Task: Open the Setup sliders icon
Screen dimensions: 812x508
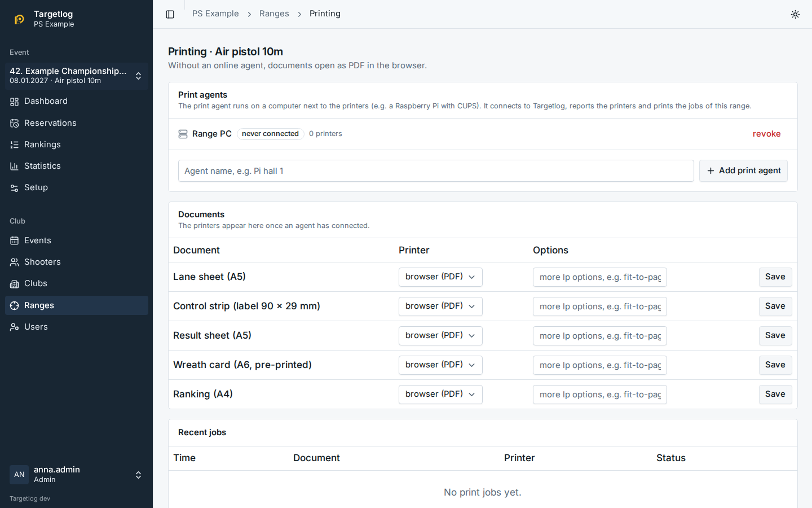Action: (x=15, y=187)
